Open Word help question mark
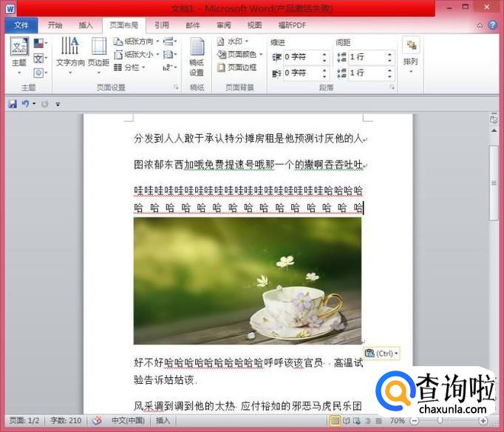 pyautogui.click(x=492, y=24)
